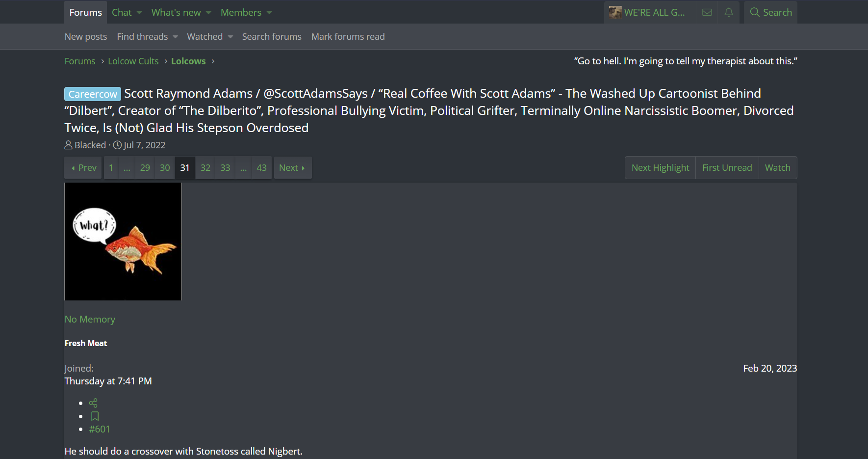Open the Members tab
868x459 pixels.
tap(241, 12)
